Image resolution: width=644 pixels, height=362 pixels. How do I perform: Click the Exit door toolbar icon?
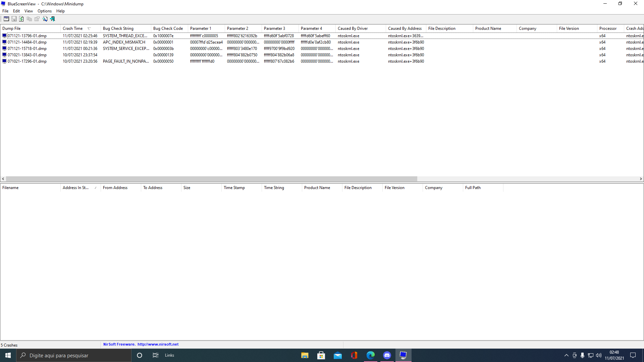point(53,19)
